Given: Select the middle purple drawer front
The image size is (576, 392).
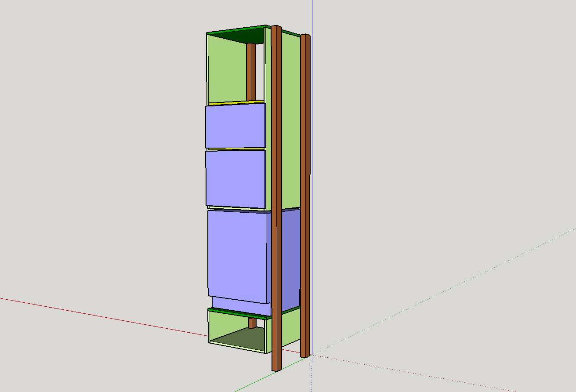Looking at the screenshot, I should (235, 179).
